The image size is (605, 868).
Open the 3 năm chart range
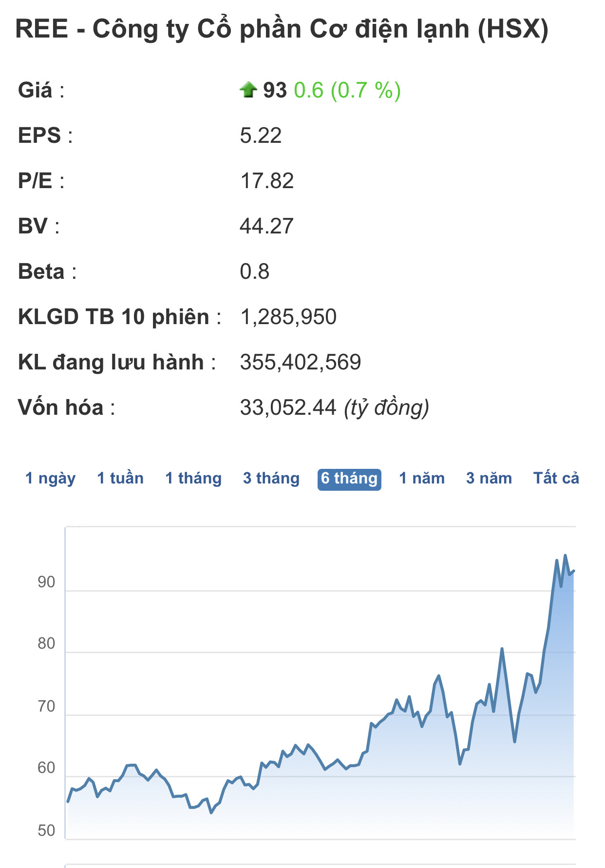pos(489,478)
